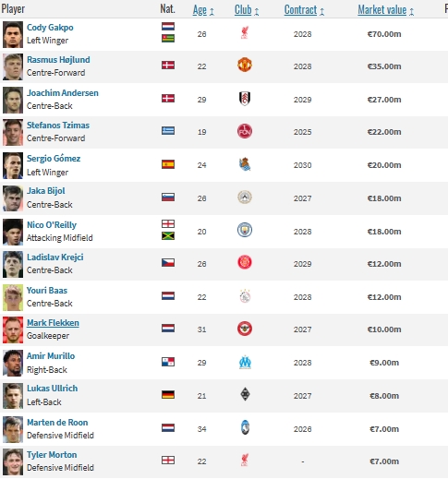Click the Liverpool club crest in Cody Gakpo's row
448x479 pixels.
pyautogui.click(x=245, y=33)
